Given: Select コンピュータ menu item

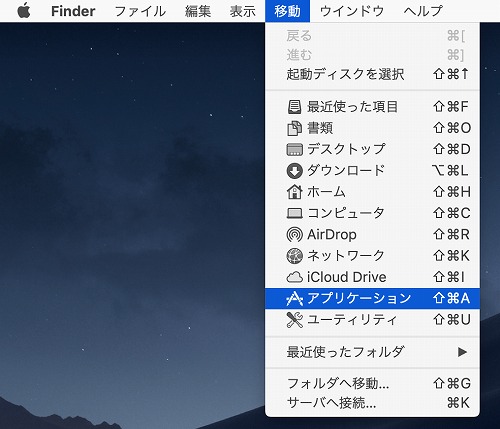Looking at the screenshot, I should tap(372, 213).
